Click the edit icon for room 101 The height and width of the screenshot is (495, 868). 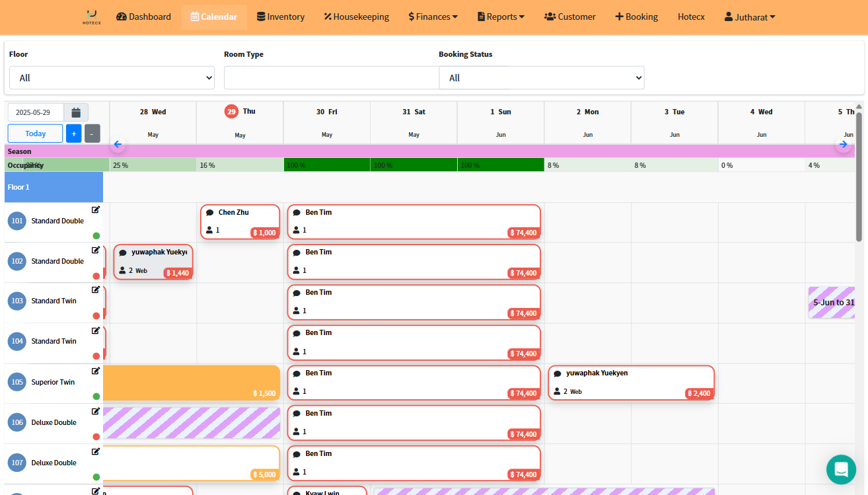[x=96, y=209]
